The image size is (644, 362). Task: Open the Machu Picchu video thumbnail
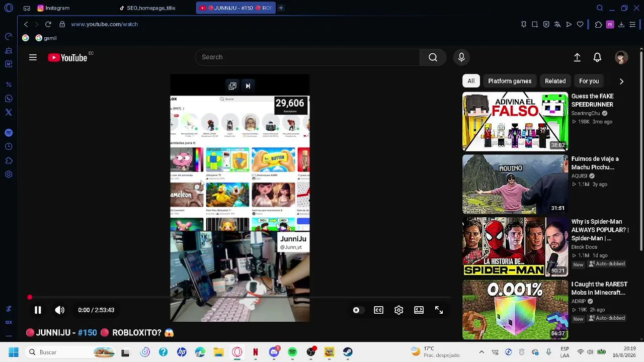tap(515, 185)
